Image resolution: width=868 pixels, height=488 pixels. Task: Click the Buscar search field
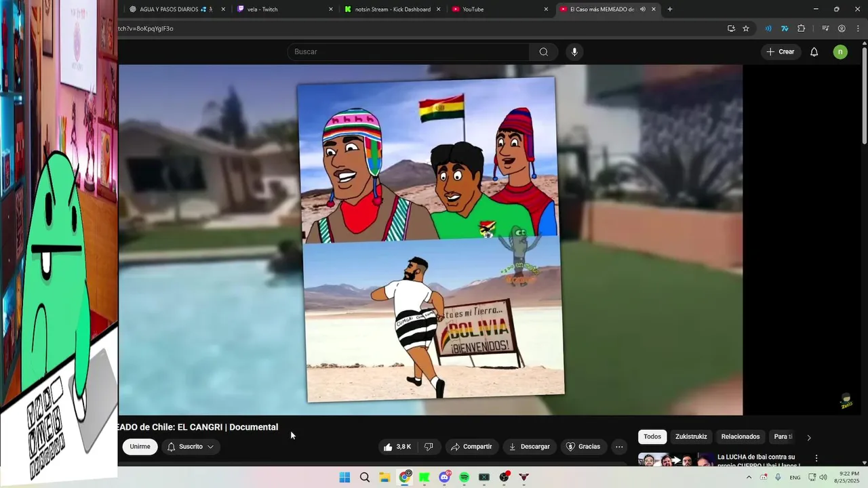click(x=408, y=52)
